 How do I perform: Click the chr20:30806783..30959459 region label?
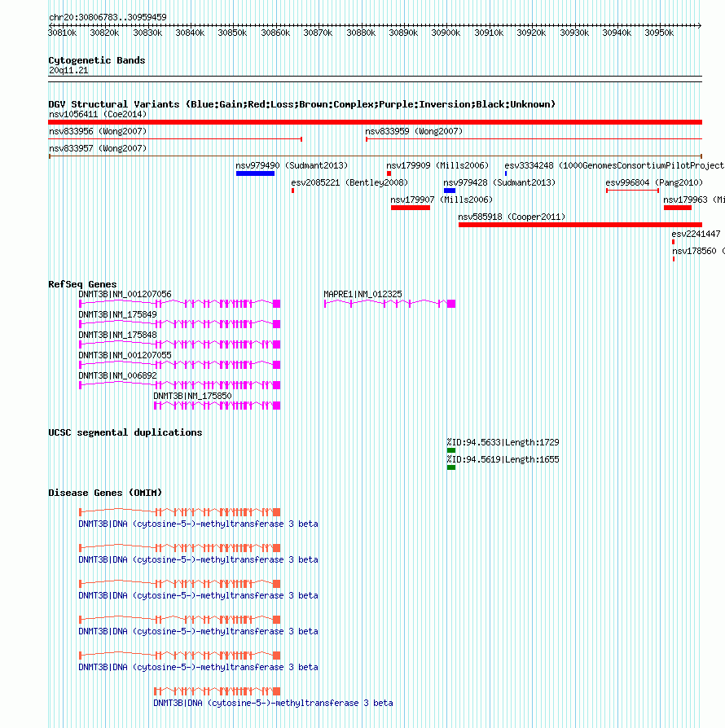[108, 17]
